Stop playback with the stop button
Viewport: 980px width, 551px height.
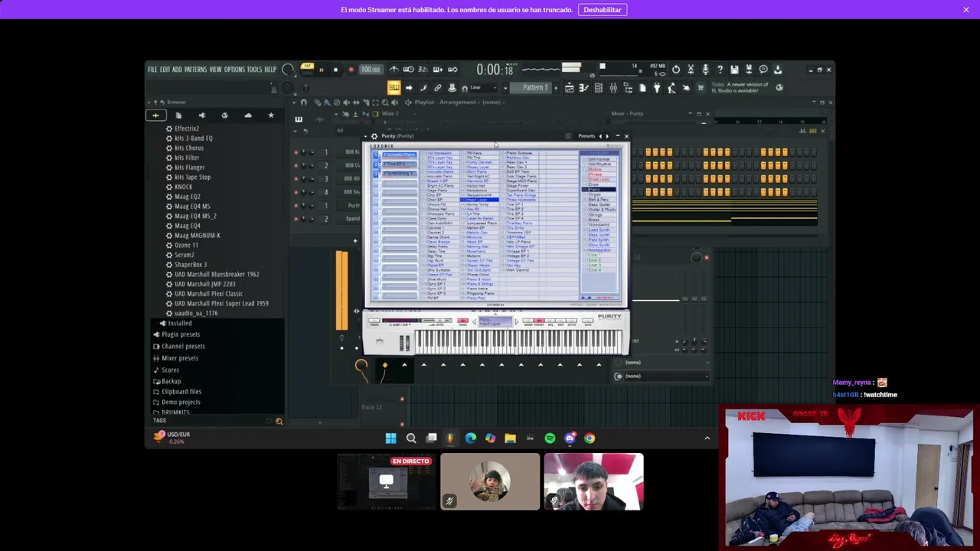coord(335,70)
